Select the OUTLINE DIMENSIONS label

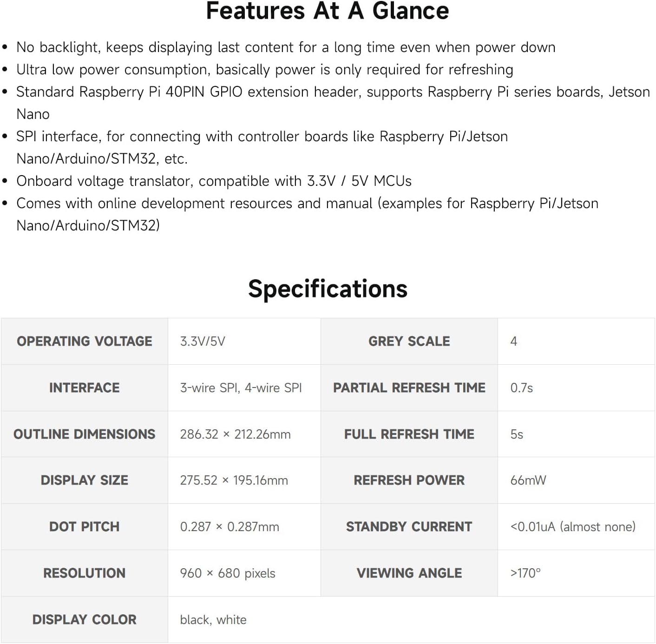pos(84,434)
